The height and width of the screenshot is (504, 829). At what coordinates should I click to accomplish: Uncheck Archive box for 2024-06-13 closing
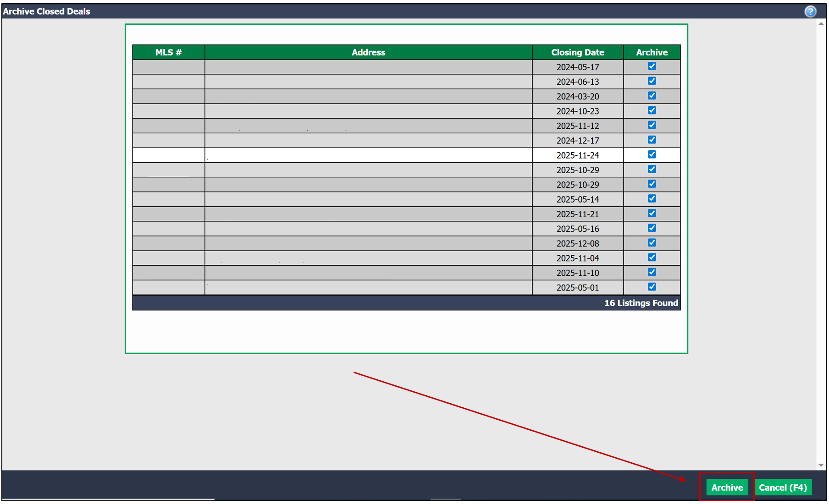652,81
